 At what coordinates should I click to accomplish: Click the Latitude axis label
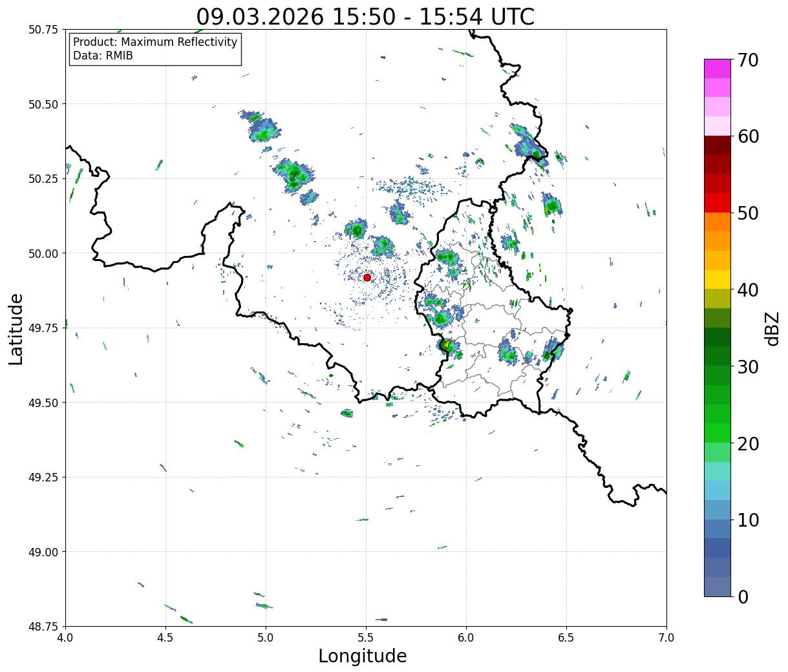pos(16,328)
